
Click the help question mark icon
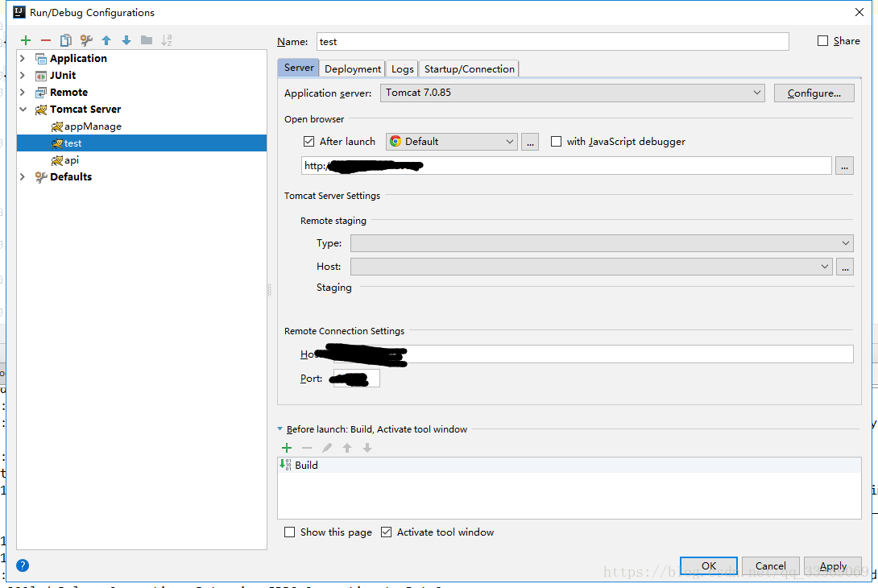[23, 565]
